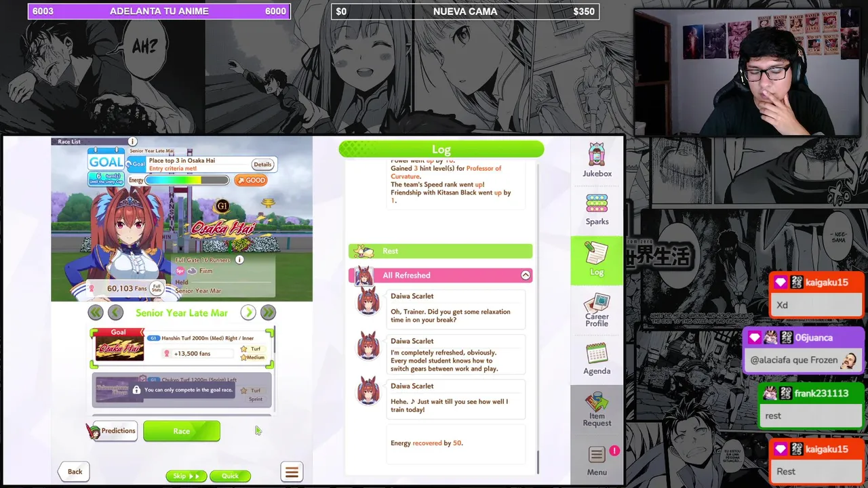Screen dimensions: 868x488
Task: Click Daiwa Scarlet's avatar on the 'Hehe' message
Action: coord(368,392)
